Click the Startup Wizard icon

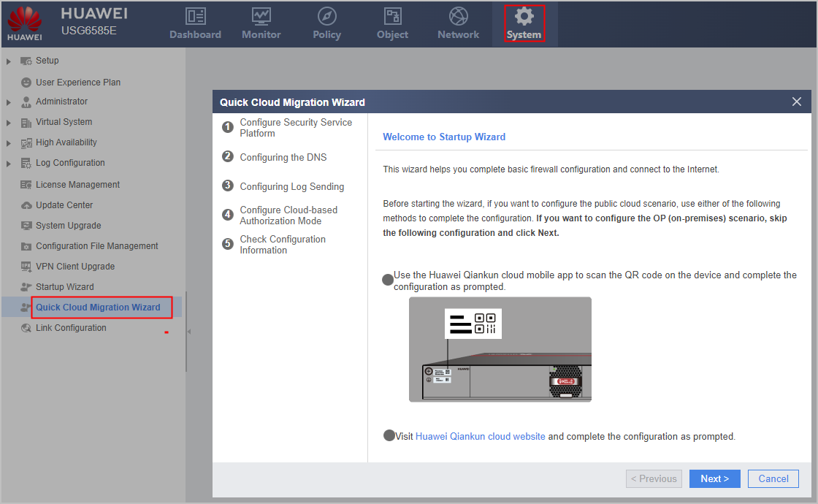click(x=26, y=287)
